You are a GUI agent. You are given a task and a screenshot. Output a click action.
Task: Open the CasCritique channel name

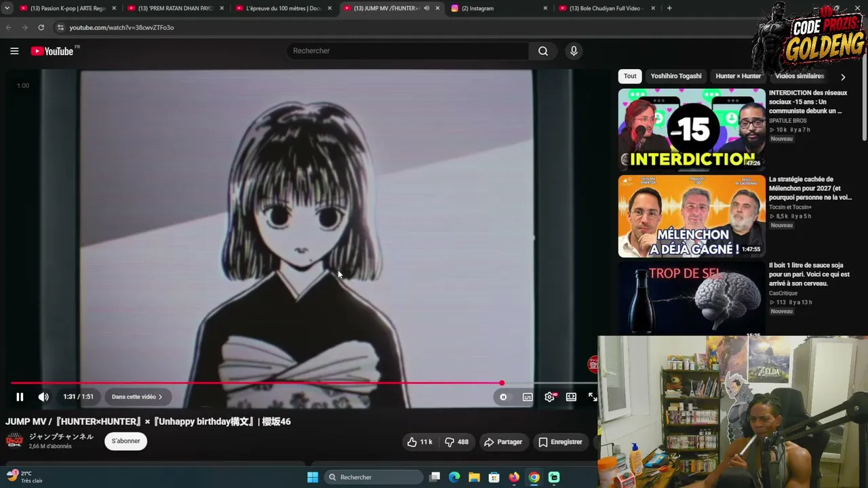pyautogui.click(x=783, y=293)
